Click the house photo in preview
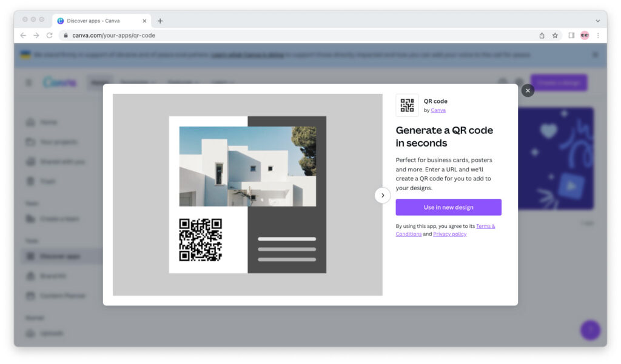This screenshot has height=364, width=621. coord(247,166)
